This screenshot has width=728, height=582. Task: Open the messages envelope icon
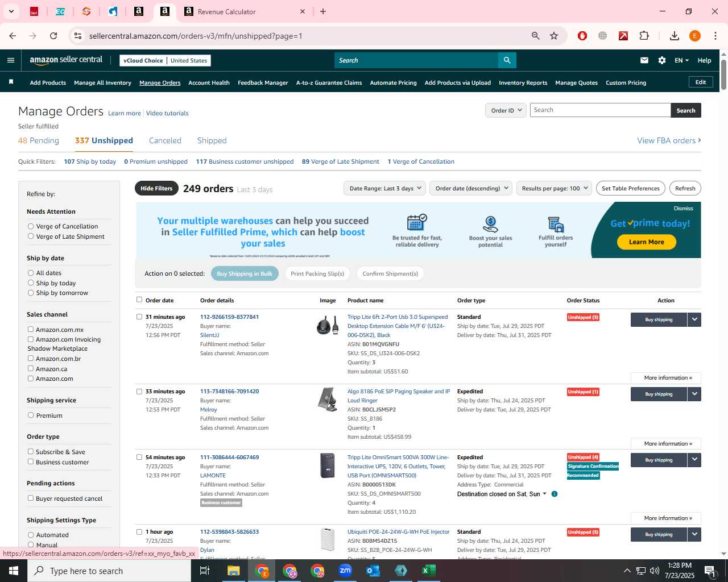644,60
